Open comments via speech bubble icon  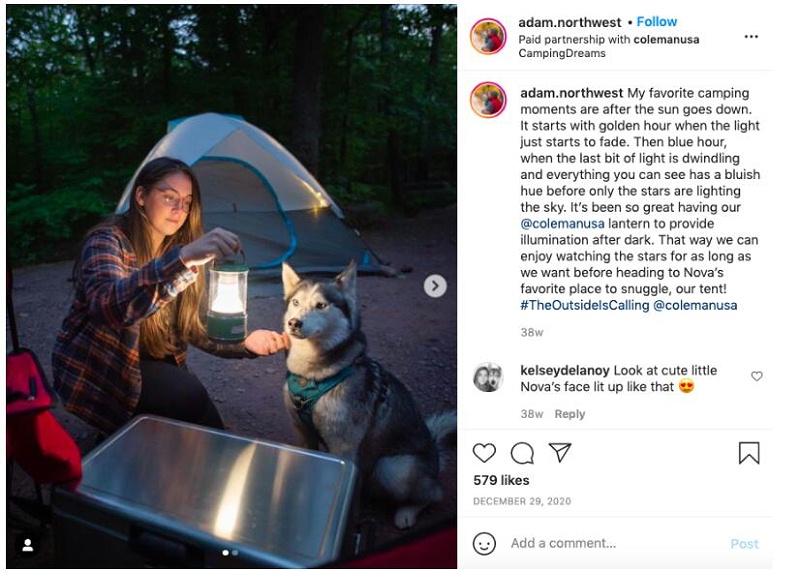click(522, 453)
